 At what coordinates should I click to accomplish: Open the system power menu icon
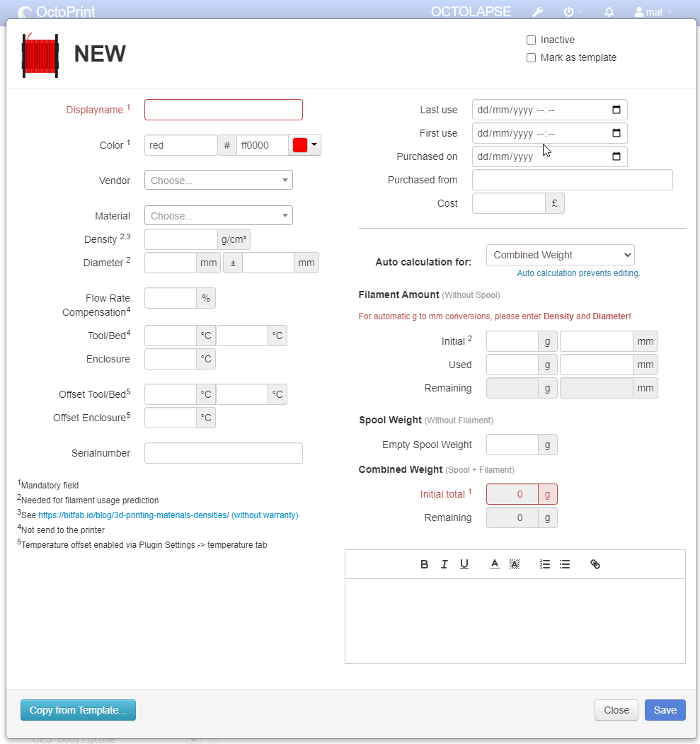(573, 12)
